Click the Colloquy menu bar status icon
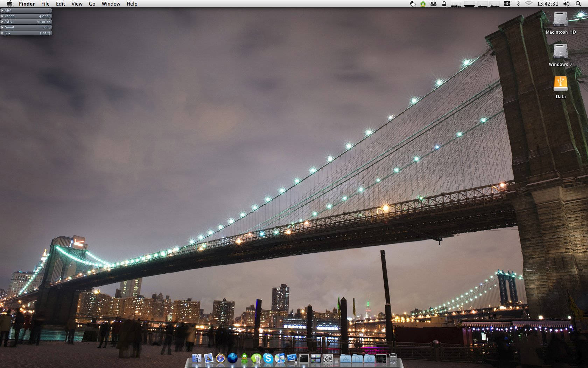This screenshot has width=588, height=368. 413,4
